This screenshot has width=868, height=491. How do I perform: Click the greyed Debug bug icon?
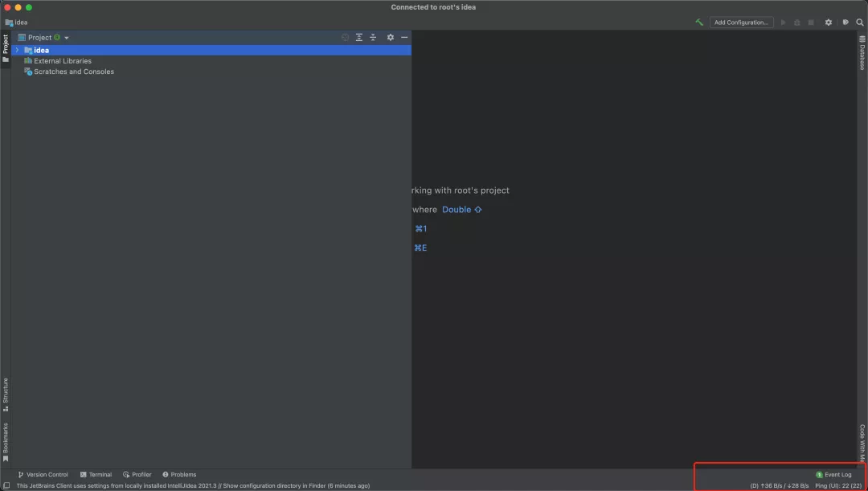797,23
